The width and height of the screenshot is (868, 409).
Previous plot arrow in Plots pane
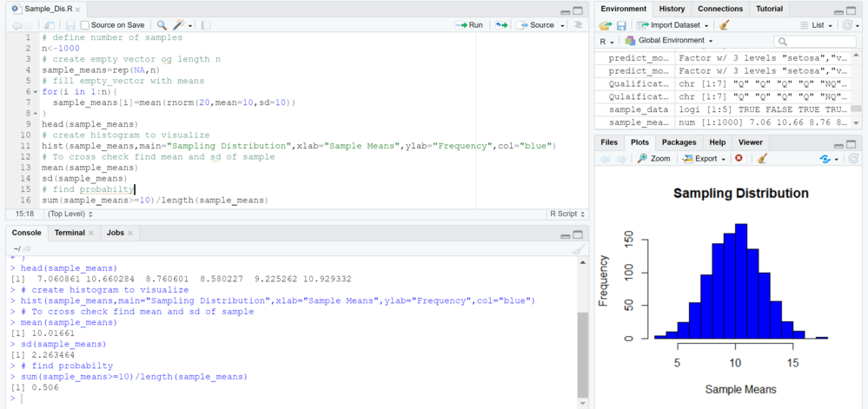coord(606,159)
